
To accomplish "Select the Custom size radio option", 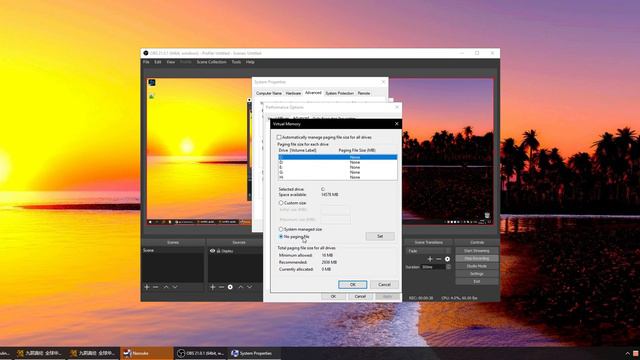I will 281,203.
